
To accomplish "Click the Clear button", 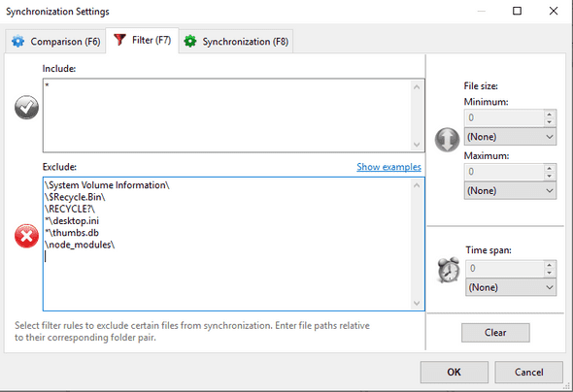I will click(x=495, y=333).
